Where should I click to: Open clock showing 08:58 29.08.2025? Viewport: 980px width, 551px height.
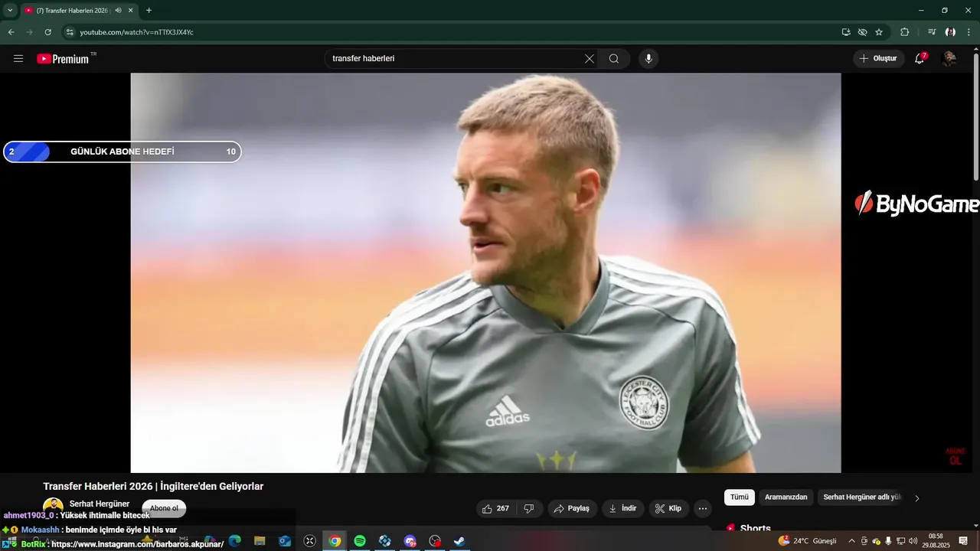click(x=936, y=541)
